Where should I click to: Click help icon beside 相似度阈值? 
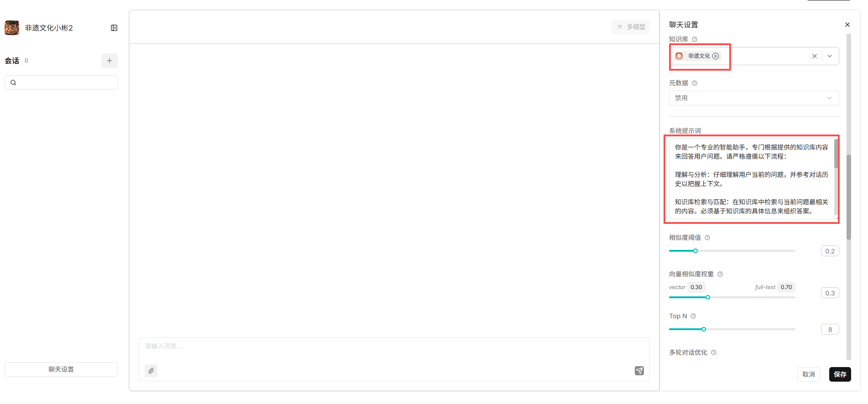[x=707, y=238]
